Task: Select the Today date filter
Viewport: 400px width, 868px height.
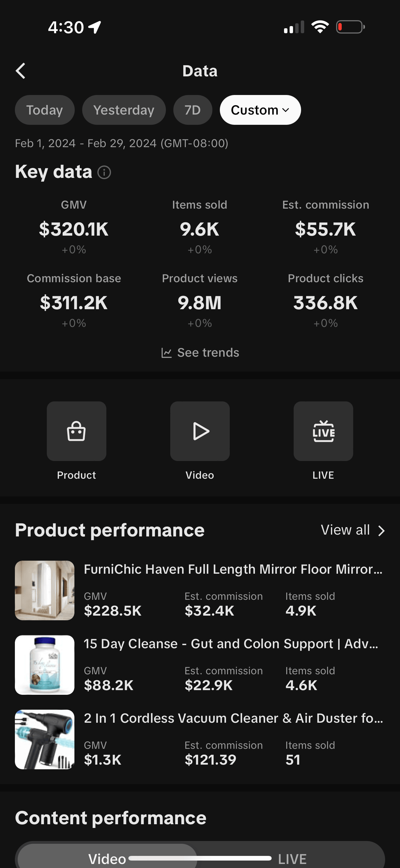Action: coord(44,110)
